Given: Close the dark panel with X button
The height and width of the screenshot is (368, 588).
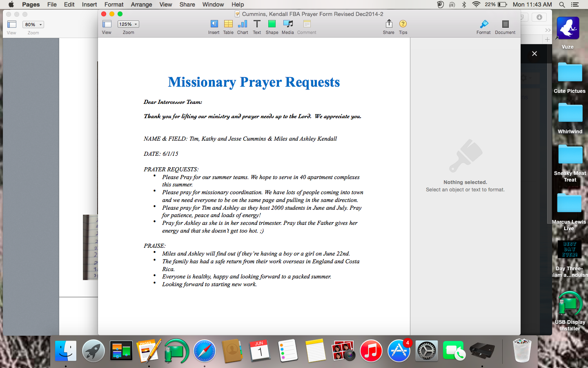Looking at the screenshot, I should 535,54.
